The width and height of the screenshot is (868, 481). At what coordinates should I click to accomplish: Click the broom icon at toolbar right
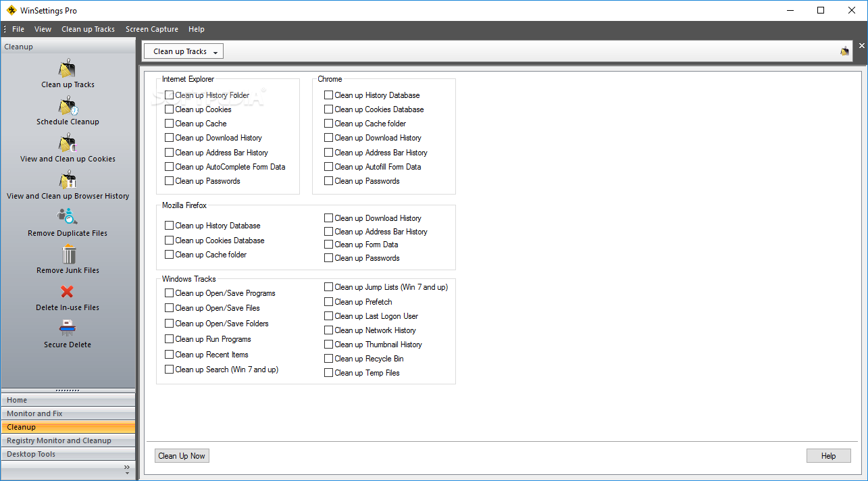pyautogui.click(x=844, y=51)
